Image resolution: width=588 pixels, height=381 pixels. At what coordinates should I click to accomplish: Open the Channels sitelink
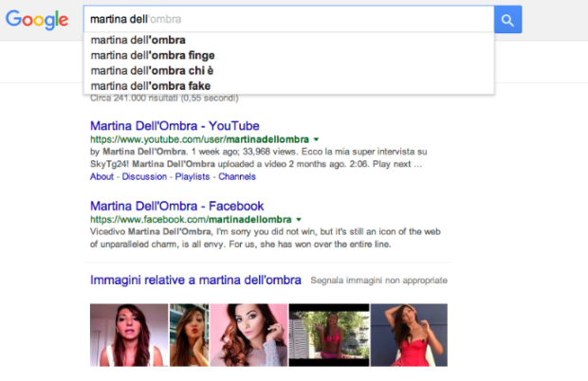tap(237, 176)
